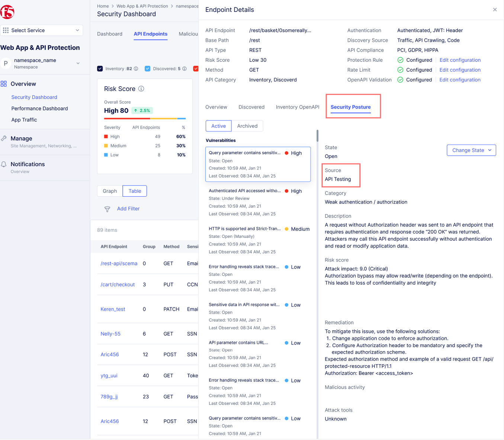Open the Inventory OpenAPI tab
The height and width of the screenshot is (440, 504).
[x=297, y=107]
